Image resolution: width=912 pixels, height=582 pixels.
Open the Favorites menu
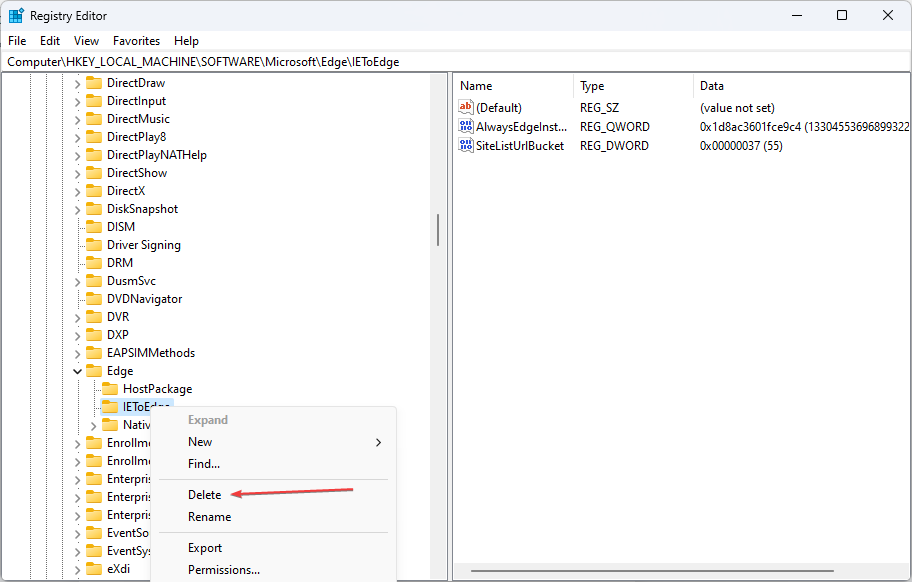click(136, 41)
